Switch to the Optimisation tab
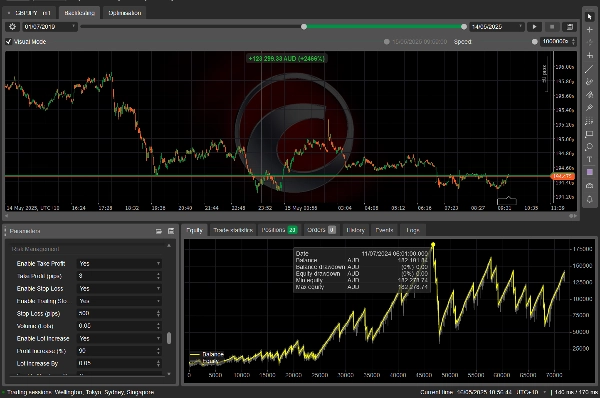Screen dimensions: 600x398 pos(124,13)
